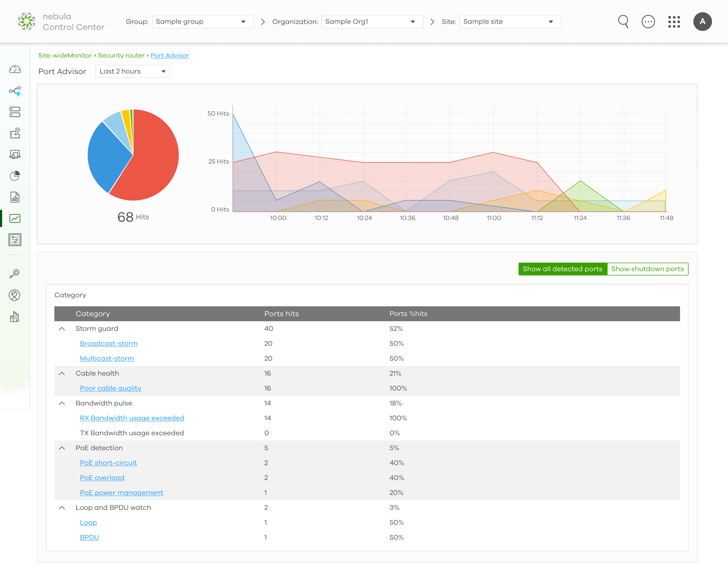
Task: Open the configure sliders icon in sidebar
Action: pyautogui.click(x=15, y=240)
